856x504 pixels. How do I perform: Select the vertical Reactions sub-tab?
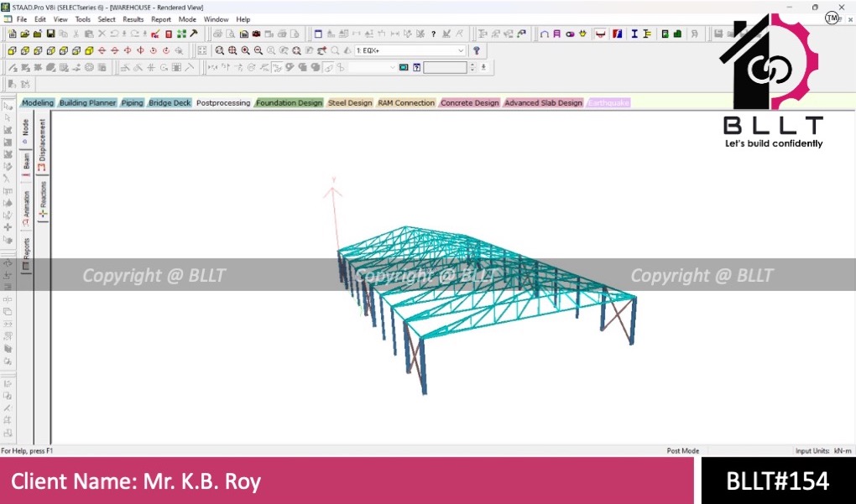(x=43, y=200)
